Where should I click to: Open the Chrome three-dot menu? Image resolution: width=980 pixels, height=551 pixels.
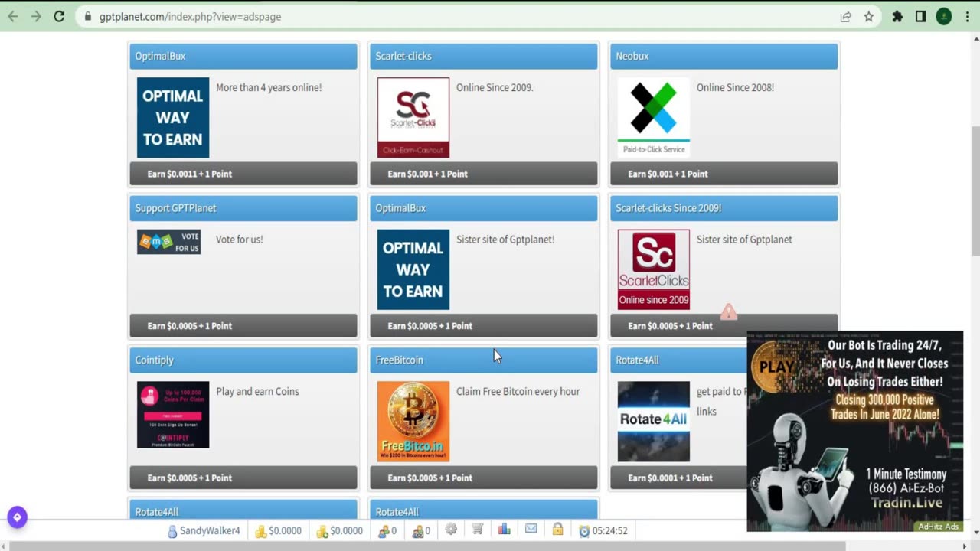[x=966, y=17]
